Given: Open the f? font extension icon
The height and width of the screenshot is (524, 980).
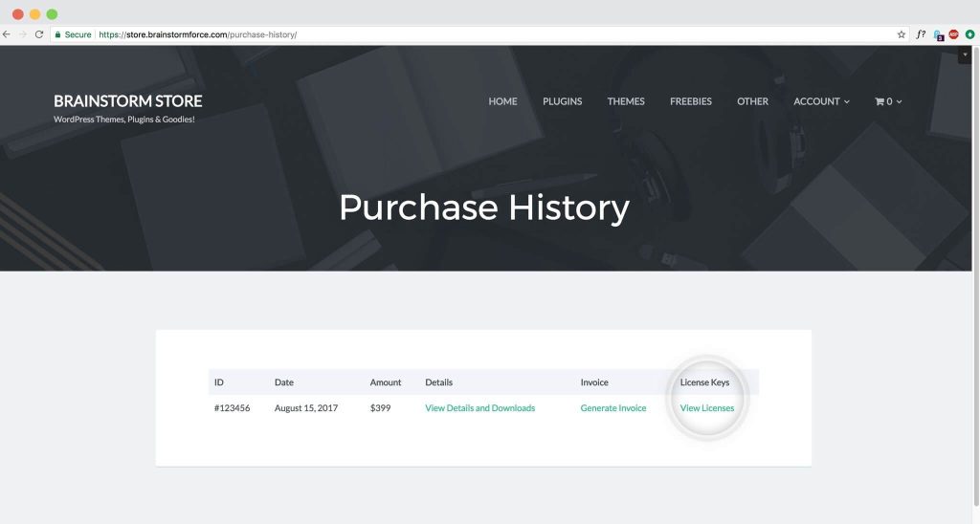Looking at the screenshot, I should (921, 34).
